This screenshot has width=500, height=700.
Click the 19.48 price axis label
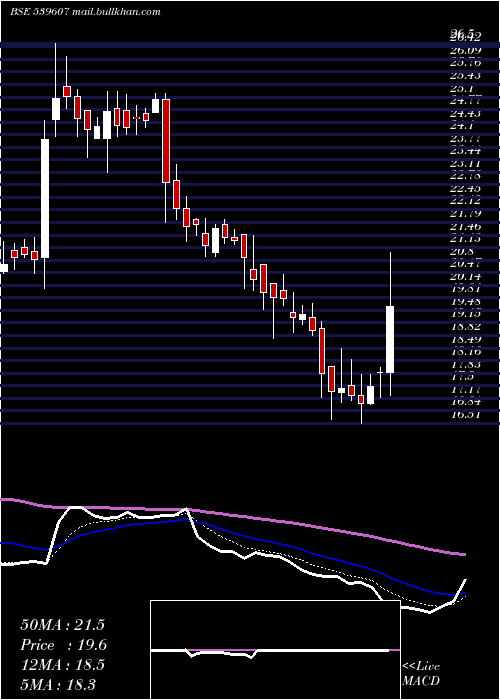coord(465,302)
